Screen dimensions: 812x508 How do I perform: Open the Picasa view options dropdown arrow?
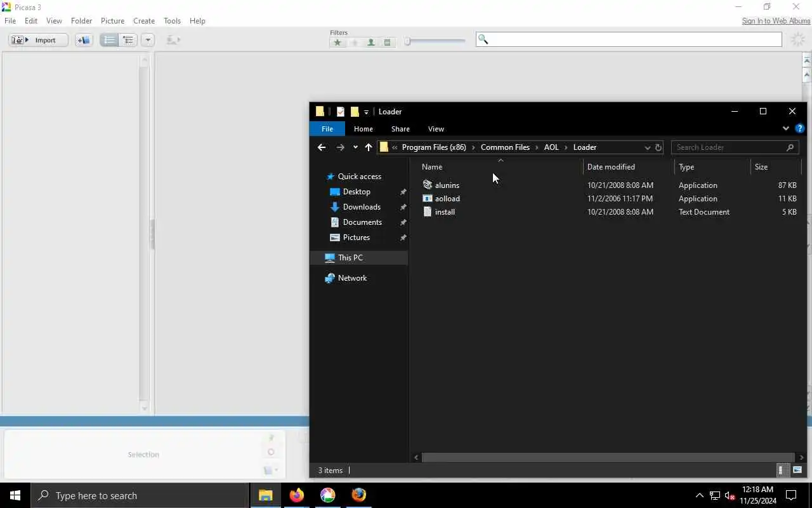(x=147, y=40)
